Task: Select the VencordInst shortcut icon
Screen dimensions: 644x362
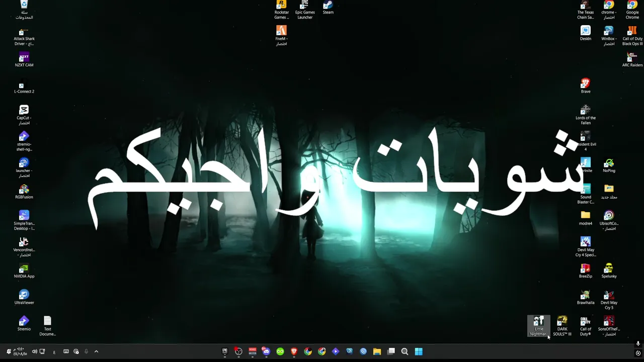Action: pos(24,247)
